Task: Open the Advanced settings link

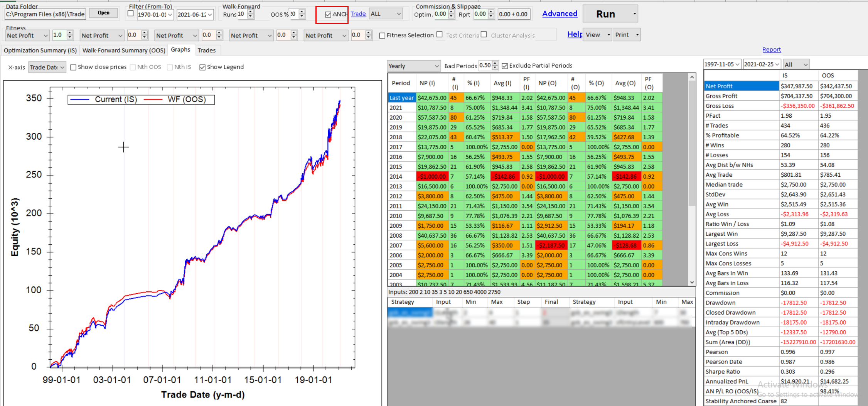Action: point(560,14)
